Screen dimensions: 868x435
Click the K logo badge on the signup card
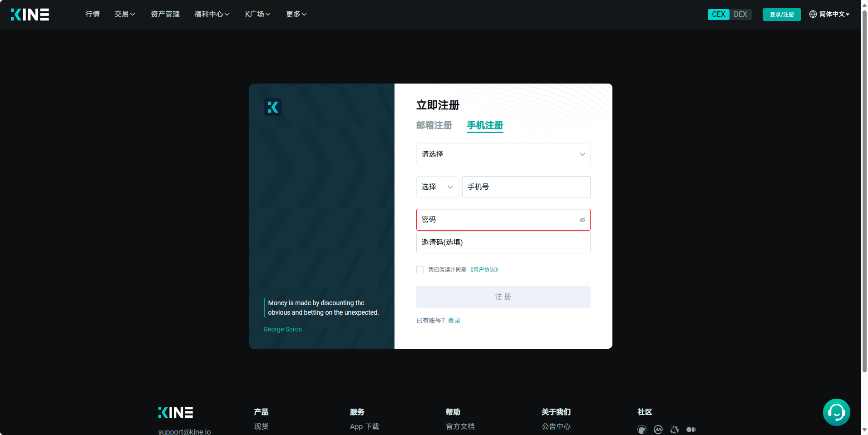pyautogui.click(x=273, y=107)
